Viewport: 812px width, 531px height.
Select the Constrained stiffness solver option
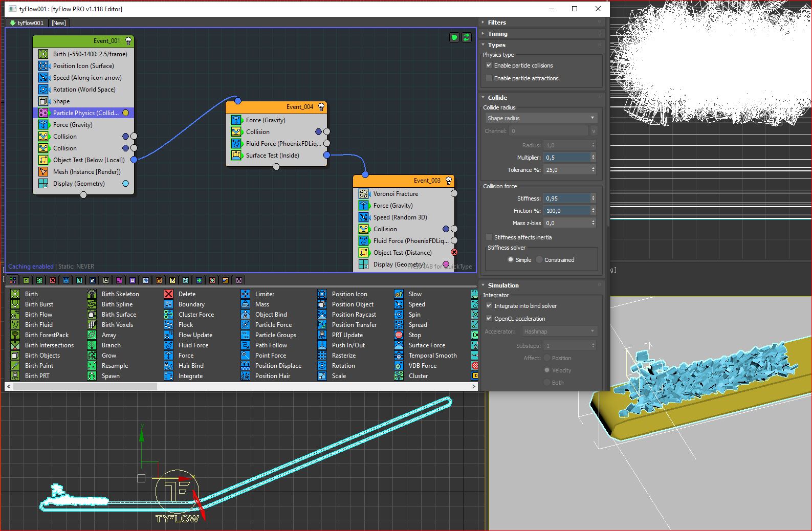539,260
